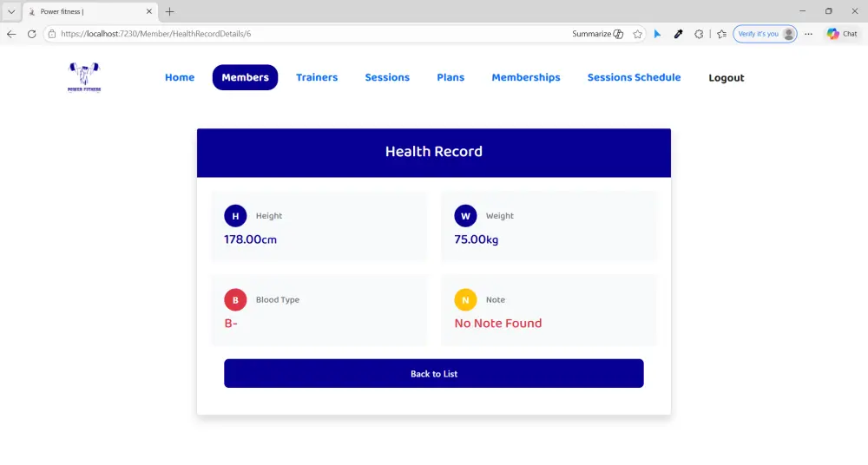Open browser extensions icon
Screen dimensions: 868x465
pyautogui.click(x=699, y=34)
